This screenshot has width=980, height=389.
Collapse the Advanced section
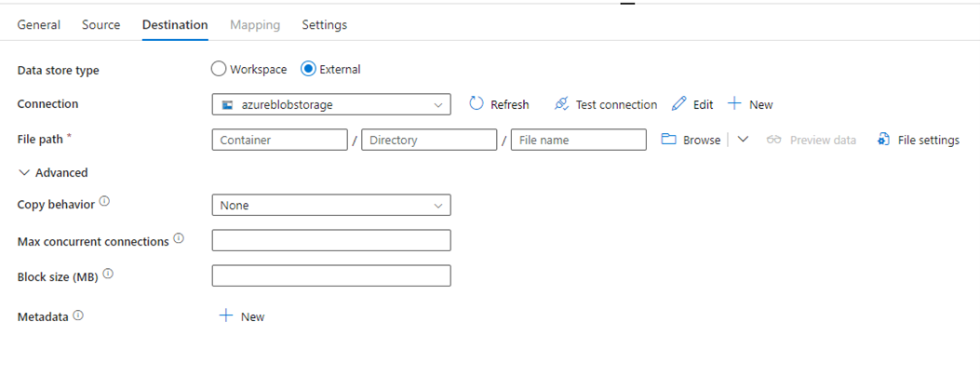[53, 172]
